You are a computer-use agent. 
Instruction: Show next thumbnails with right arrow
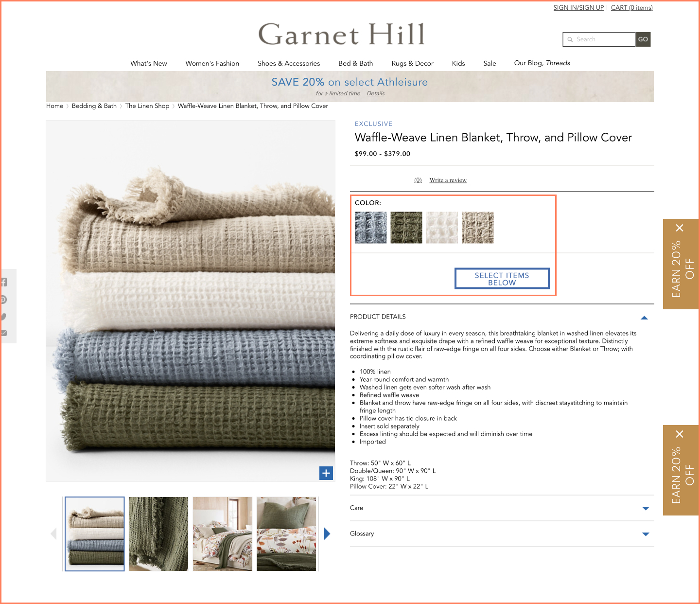(327, 534)
